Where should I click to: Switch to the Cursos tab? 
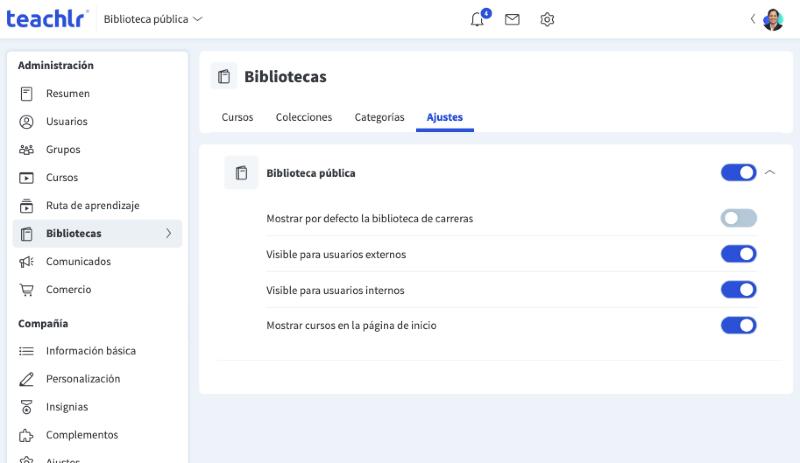(x=237, y=117)
